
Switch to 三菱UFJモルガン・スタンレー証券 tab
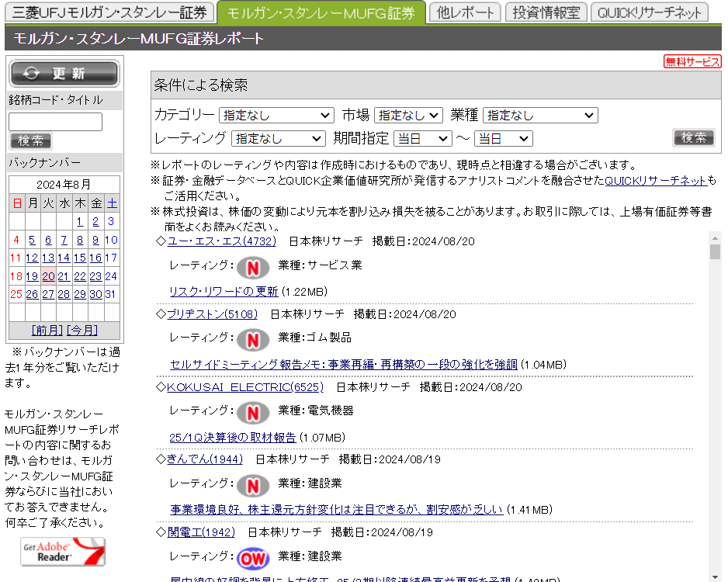click(109, 12)
